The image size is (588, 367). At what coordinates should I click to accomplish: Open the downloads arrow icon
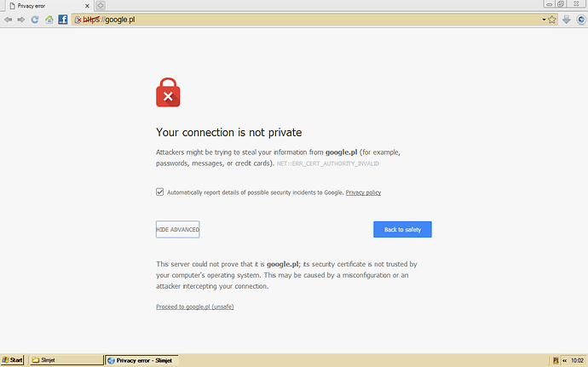pyautogui.click(x=566, y=20)
